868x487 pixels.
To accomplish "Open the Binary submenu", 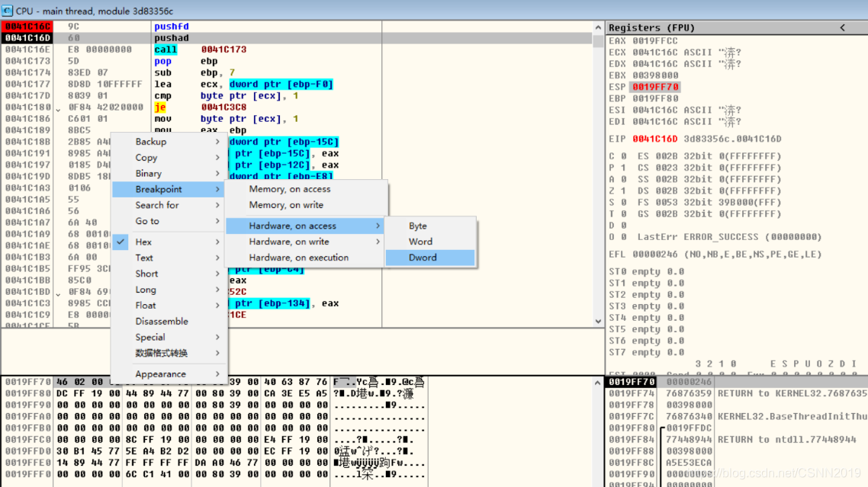I will tap(169, 173).
